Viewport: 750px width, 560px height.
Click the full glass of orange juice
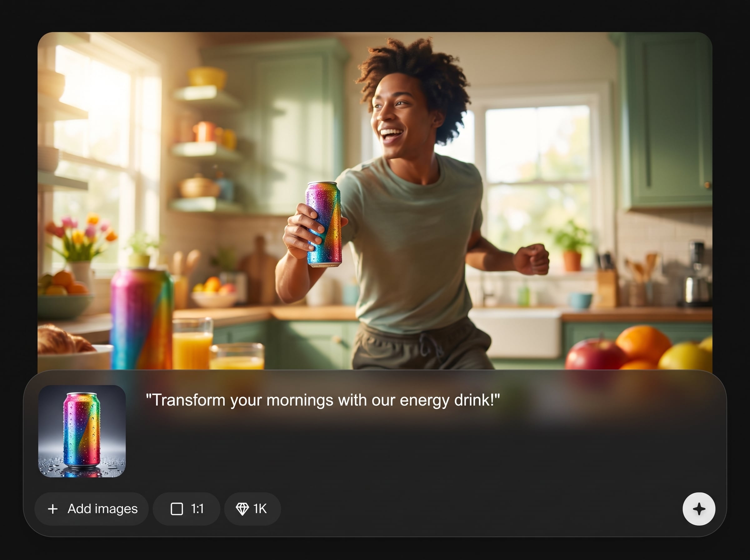(192, 344)
